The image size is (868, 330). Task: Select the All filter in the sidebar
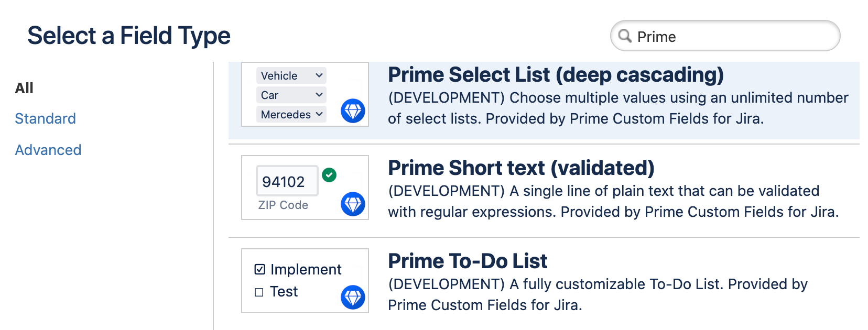coord(24,87)
